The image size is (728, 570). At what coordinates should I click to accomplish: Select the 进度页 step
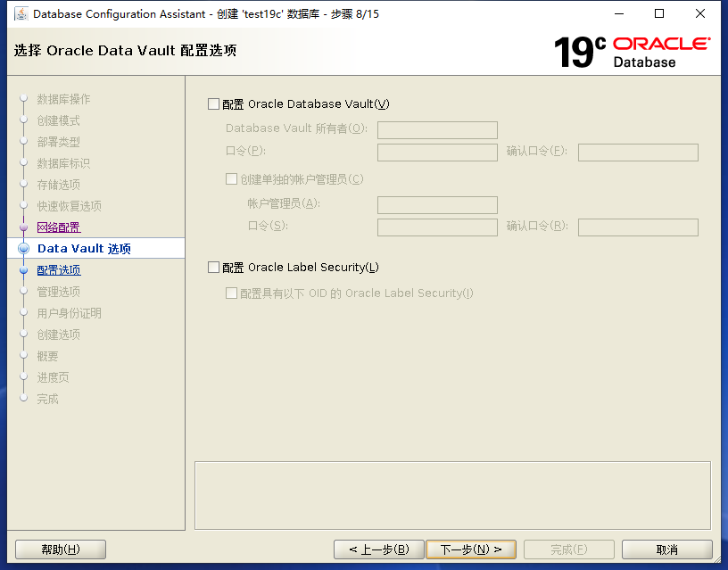[53, 377]
